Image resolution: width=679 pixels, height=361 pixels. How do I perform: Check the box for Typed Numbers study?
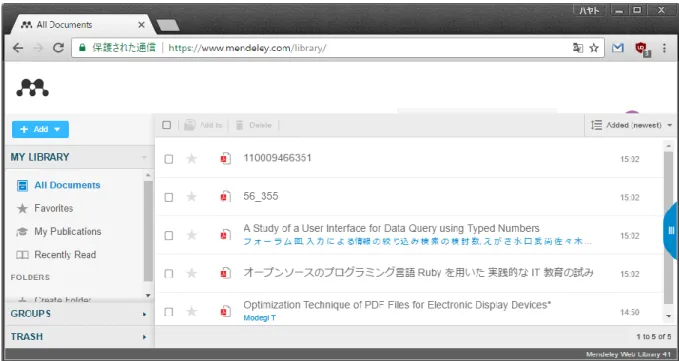(169, 235)
